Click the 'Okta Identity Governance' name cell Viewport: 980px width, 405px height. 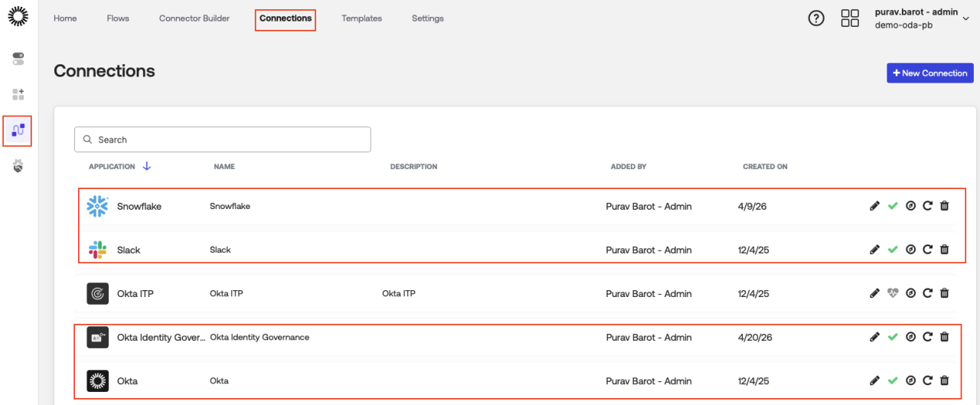pyautogui.click(x=260, y=337)
